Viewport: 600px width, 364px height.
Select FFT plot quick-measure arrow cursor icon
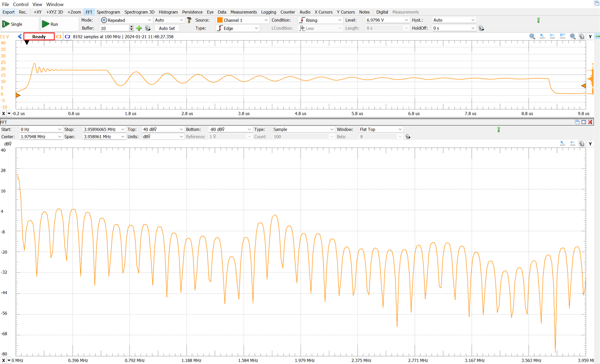[562, 144]
